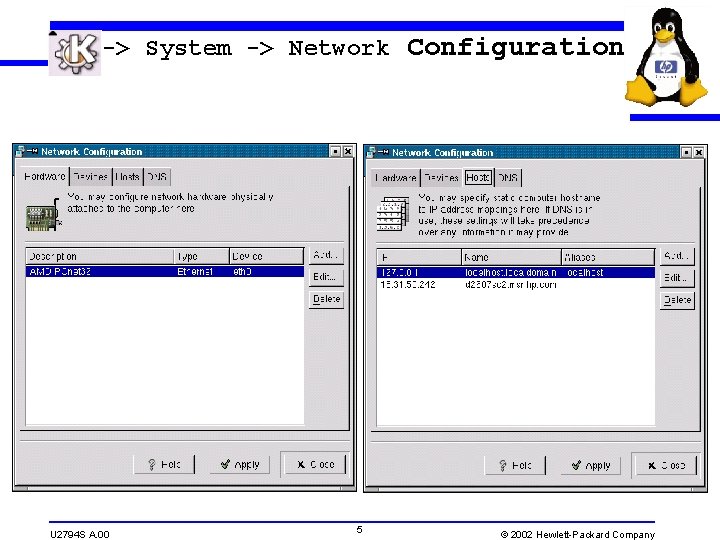Click the Ethernet type cell
720x540 pixels.
click(x=195, y=272)
